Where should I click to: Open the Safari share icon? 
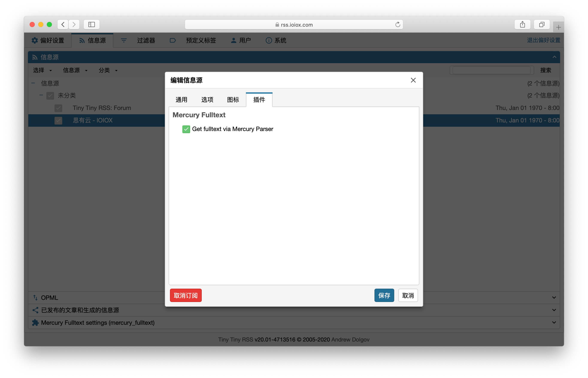(522, 24)
